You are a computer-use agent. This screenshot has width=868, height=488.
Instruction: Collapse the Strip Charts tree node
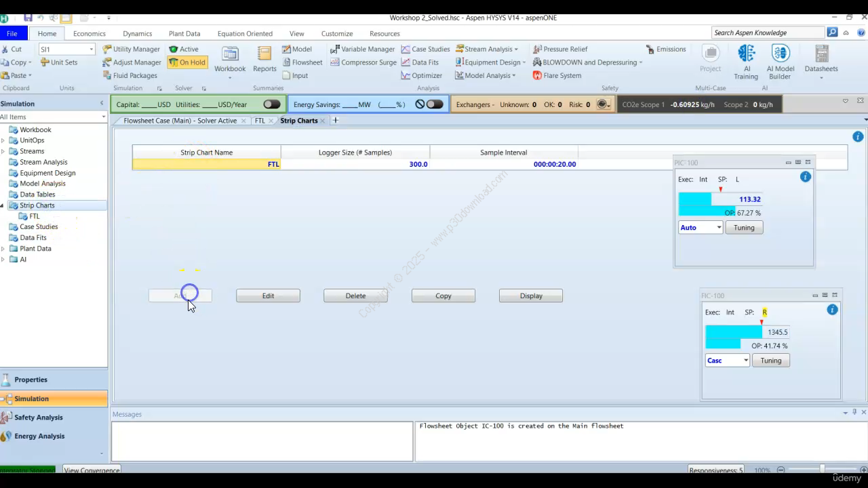point(3,205)
